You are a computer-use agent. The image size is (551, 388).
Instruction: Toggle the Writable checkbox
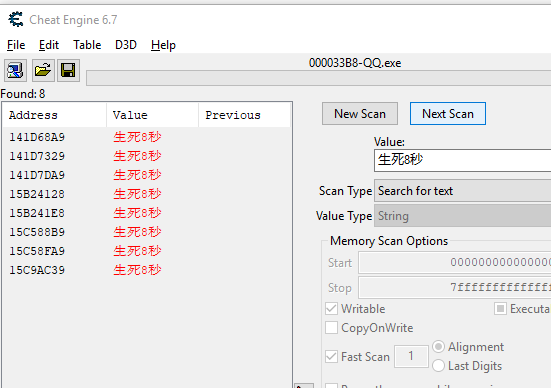[331, 309]
